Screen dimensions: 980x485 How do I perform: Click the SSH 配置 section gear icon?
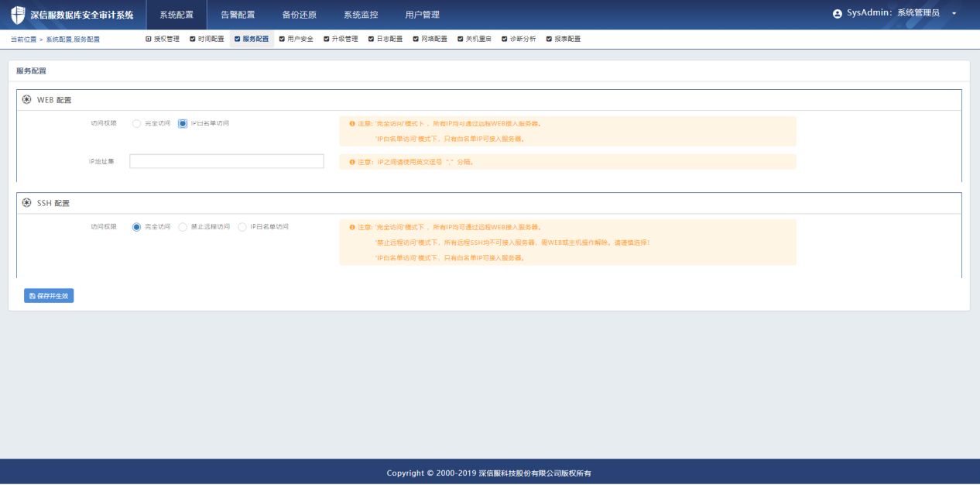point(27,203)
